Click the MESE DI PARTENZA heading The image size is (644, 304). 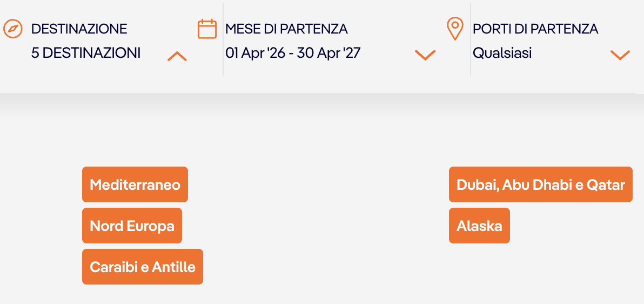pos(286,29)
